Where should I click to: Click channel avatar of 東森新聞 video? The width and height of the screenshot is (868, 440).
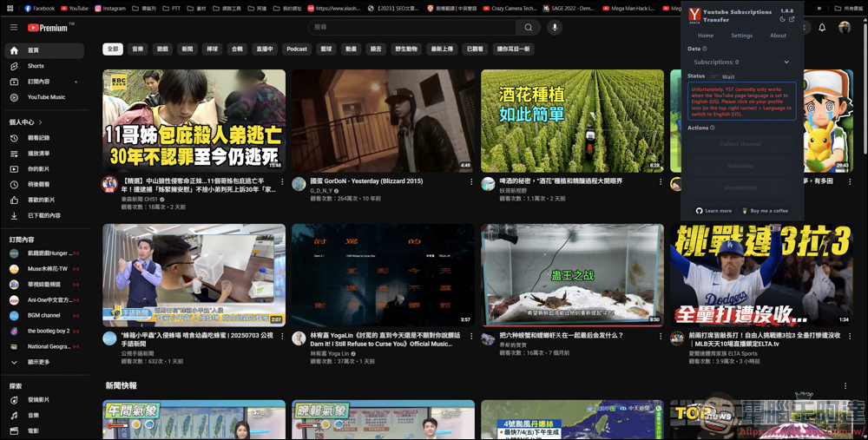pyautogui.click(x=109, y=184)
